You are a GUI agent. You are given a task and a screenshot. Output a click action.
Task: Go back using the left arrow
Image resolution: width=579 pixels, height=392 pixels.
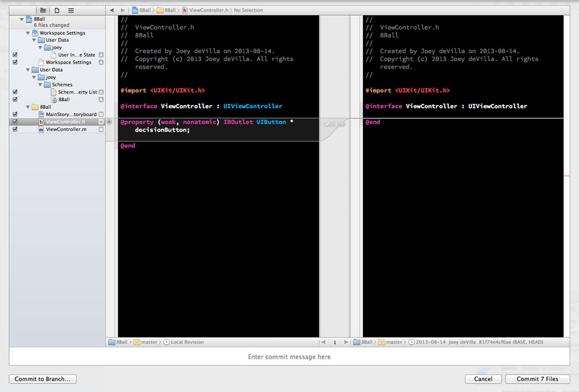(111, 10)
